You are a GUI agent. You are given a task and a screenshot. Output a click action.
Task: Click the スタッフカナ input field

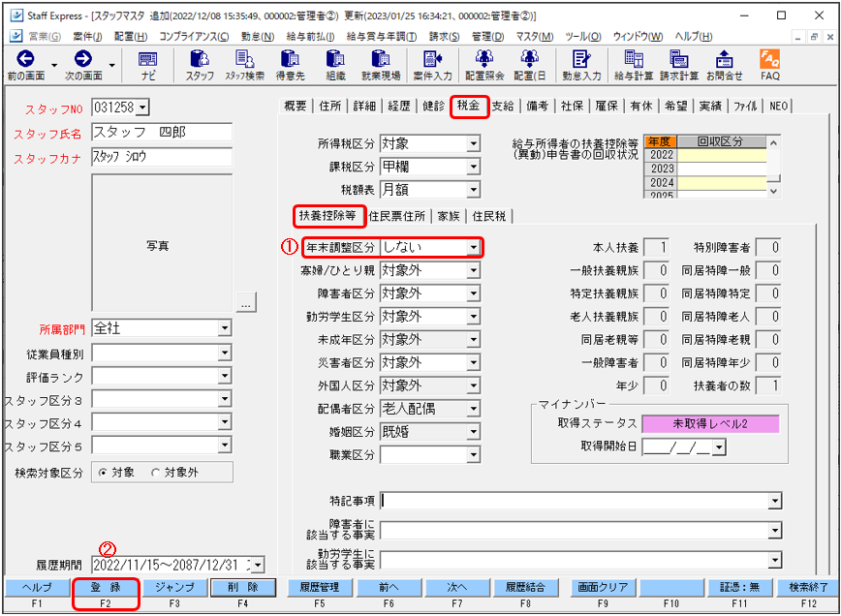point(162,157)
